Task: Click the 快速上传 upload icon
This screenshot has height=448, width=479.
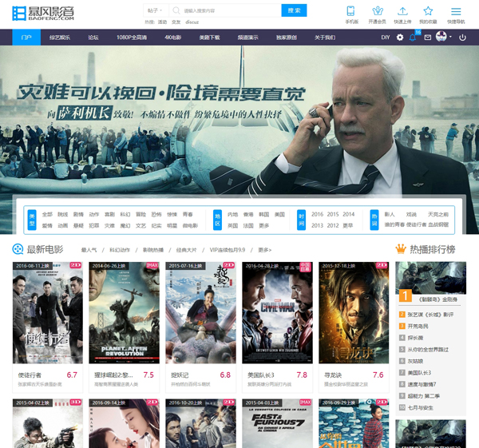Action: click(402, 11)
